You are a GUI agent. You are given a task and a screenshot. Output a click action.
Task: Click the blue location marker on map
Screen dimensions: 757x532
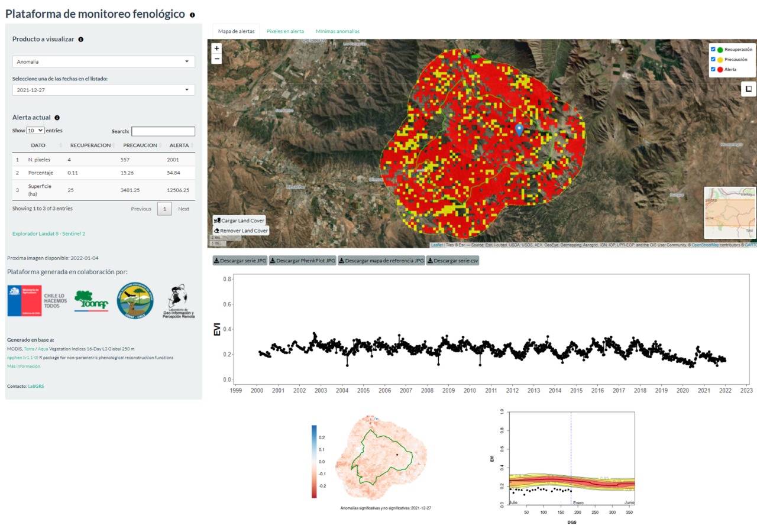coord(519,129)
